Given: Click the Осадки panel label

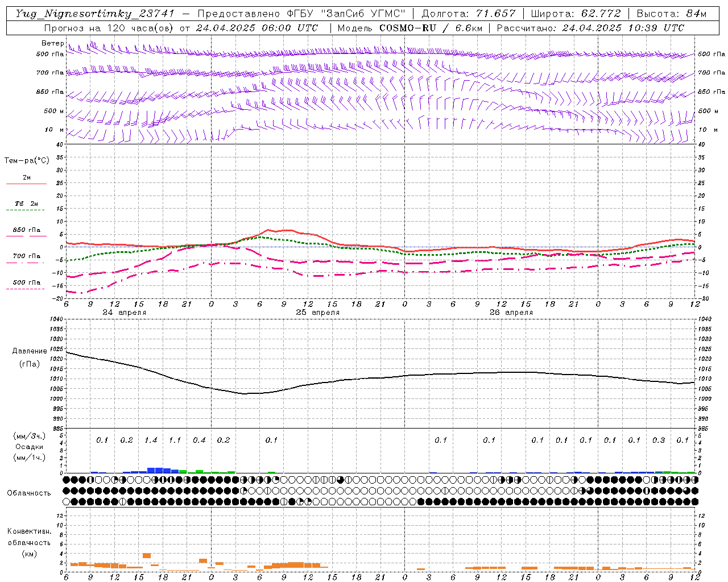Looking at the screenshot, I should 30,447.
